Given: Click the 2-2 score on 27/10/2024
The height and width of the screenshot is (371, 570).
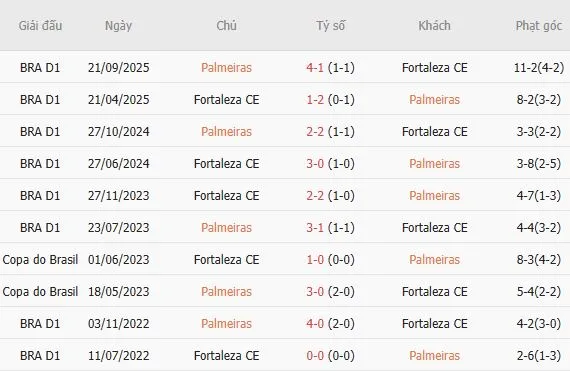Looking at the screenshot, I should (x=315, y=132).
